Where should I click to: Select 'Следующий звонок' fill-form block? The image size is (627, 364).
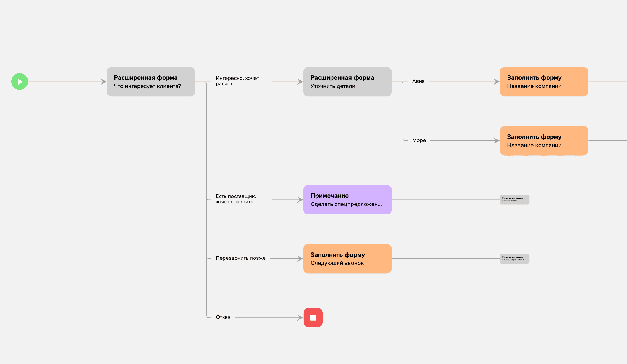click(x=347, y=259)
